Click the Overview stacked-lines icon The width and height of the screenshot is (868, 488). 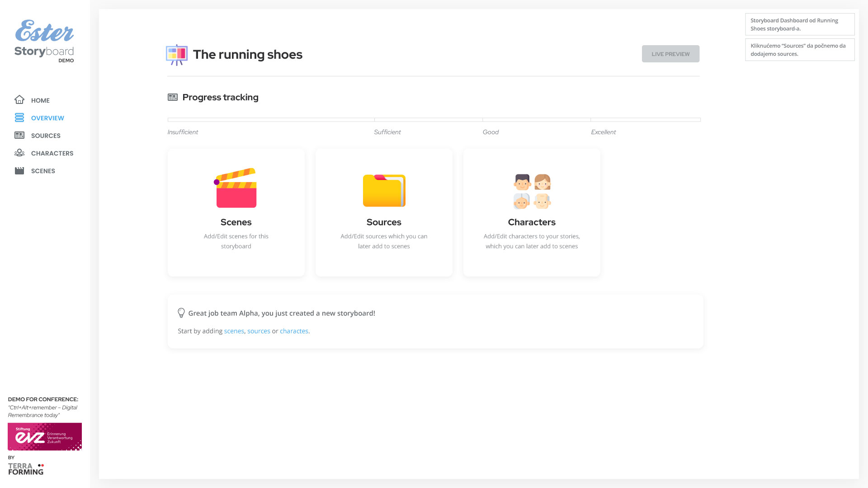[19, 118]
